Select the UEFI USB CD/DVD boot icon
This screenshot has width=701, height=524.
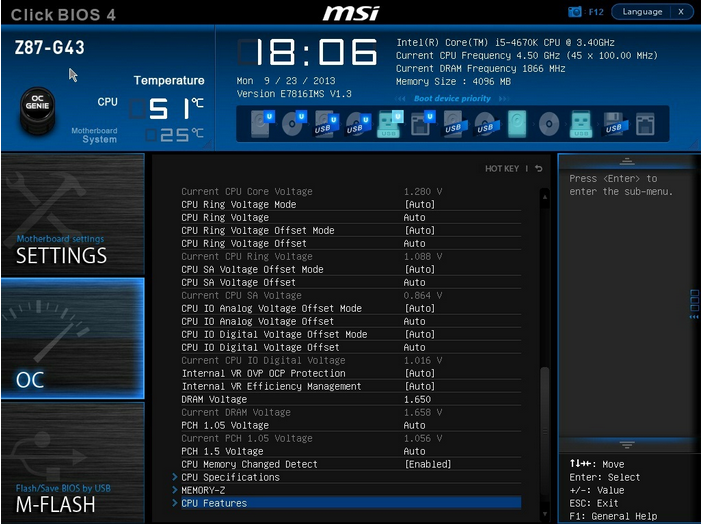358,124
